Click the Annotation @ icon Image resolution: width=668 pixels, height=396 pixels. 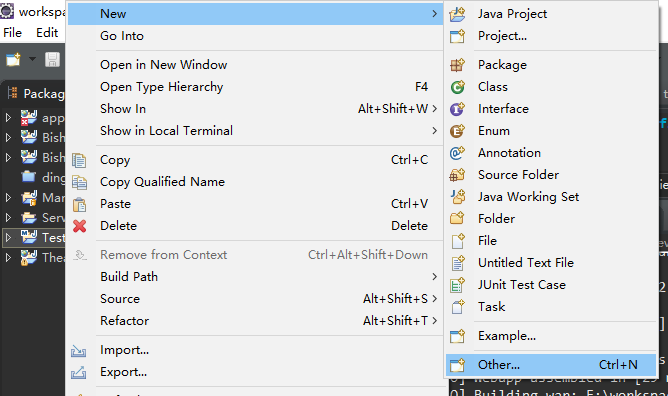pyautogui.click(x=458, y=153)
